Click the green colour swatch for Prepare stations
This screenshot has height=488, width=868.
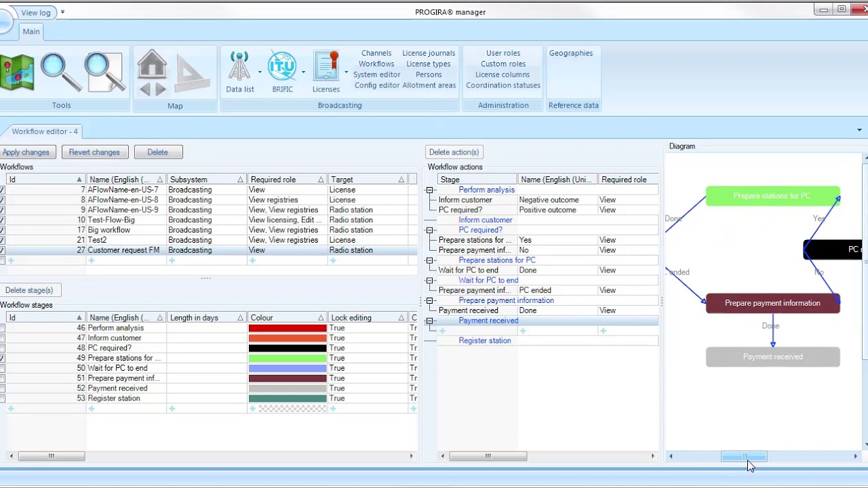[x=288, y=358]
